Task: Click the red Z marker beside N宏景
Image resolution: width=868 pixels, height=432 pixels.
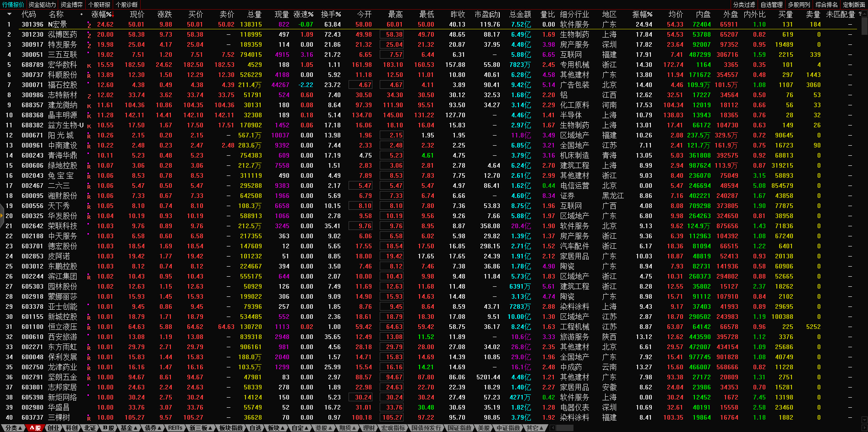Action: 89,25
